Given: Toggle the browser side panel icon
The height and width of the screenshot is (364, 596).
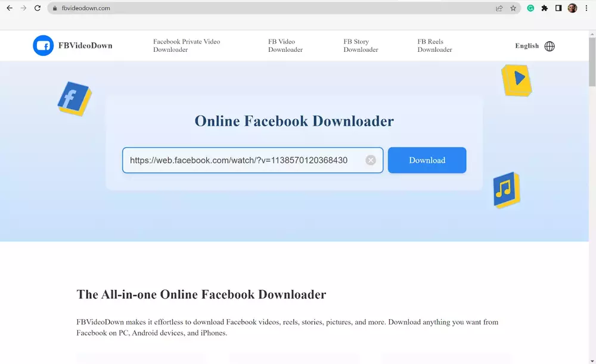Looking at the screenshot, I should (x=558, y=8).
